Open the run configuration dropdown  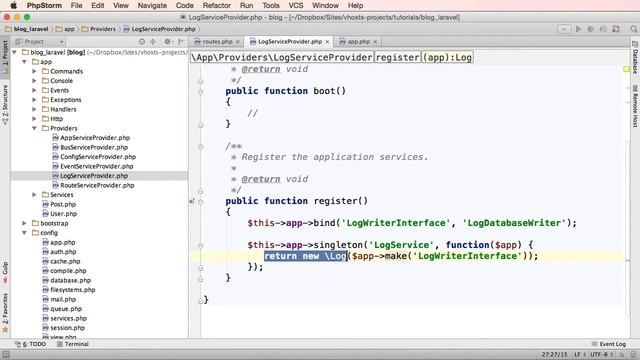point(564,29)
